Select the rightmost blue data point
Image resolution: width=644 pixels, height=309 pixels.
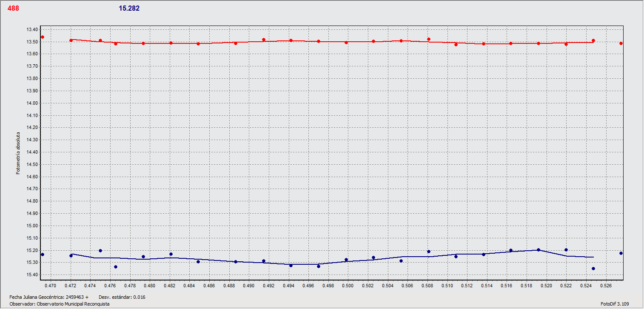pyautogui.click(x=621, y=253)
